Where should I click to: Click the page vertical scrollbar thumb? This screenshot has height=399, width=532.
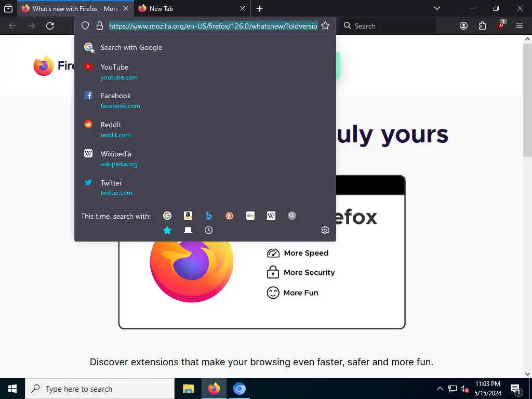click(x=527, y=100)
